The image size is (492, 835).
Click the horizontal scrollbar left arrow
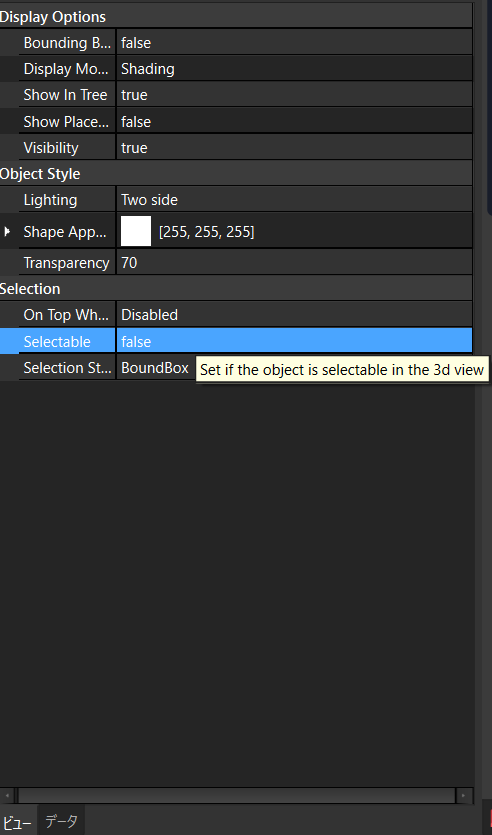click(7, 796)
